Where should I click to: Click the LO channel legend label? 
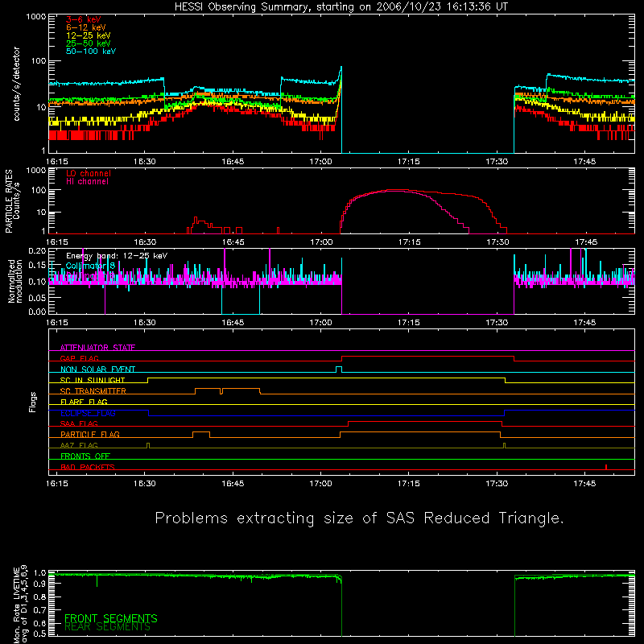point(89,173)
